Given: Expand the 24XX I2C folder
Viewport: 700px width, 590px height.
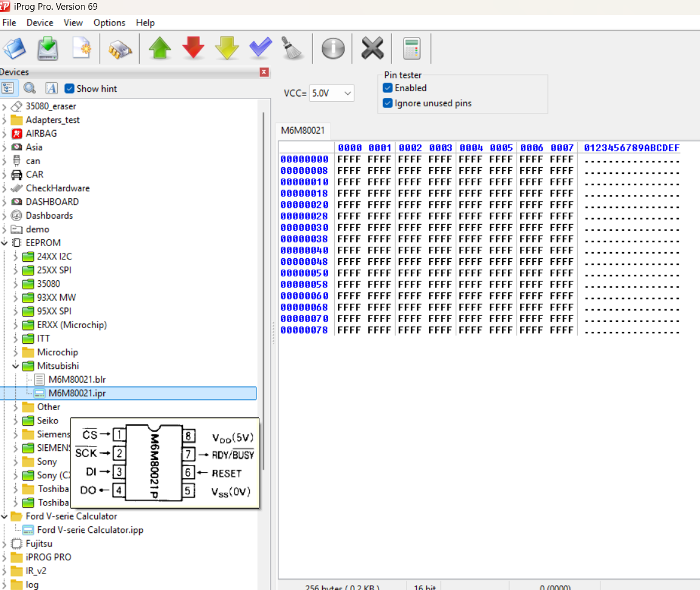Looking at the screenshot, I should coord(16,256).
